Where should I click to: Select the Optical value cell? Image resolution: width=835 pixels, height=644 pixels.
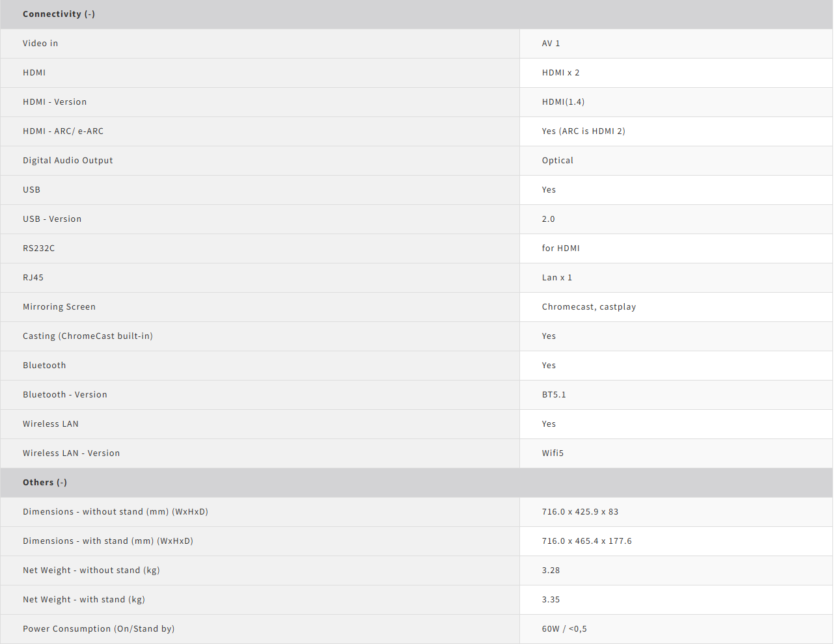pyautogui.click(x=557, y=161)
